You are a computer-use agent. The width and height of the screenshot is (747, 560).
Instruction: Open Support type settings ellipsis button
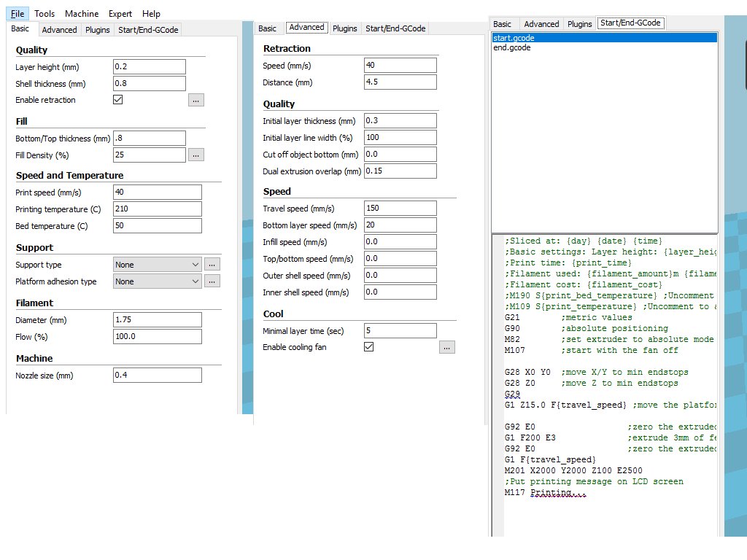coord(212,265)
